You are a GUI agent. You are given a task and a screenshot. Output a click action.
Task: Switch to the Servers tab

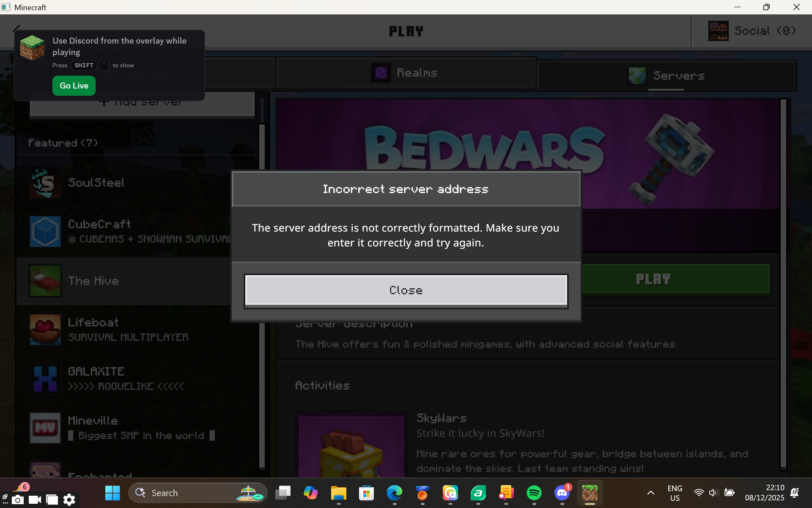pyautogui.click(x=667, y=76)
